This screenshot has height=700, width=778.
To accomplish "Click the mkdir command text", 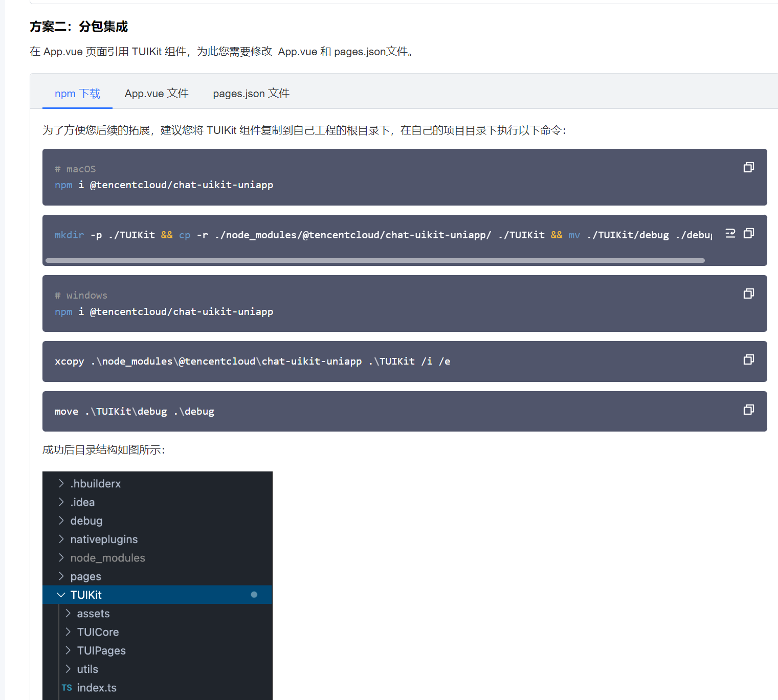I will (x=383, y=235).
